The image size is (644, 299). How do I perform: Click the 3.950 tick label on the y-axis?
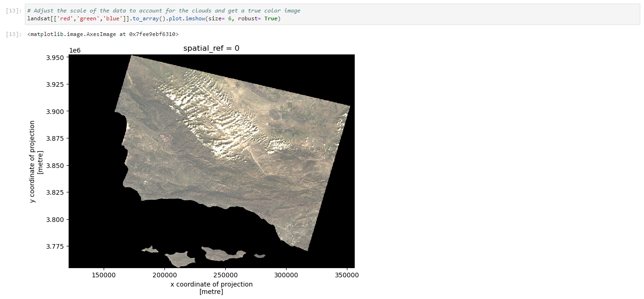tap(55, 58)
